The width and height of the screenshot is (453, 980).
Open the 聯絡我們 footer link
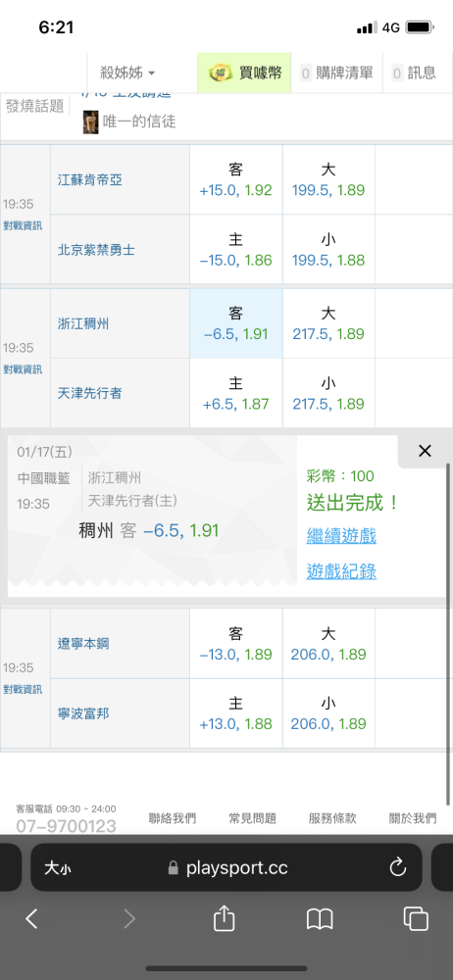[x=172, y=818]
